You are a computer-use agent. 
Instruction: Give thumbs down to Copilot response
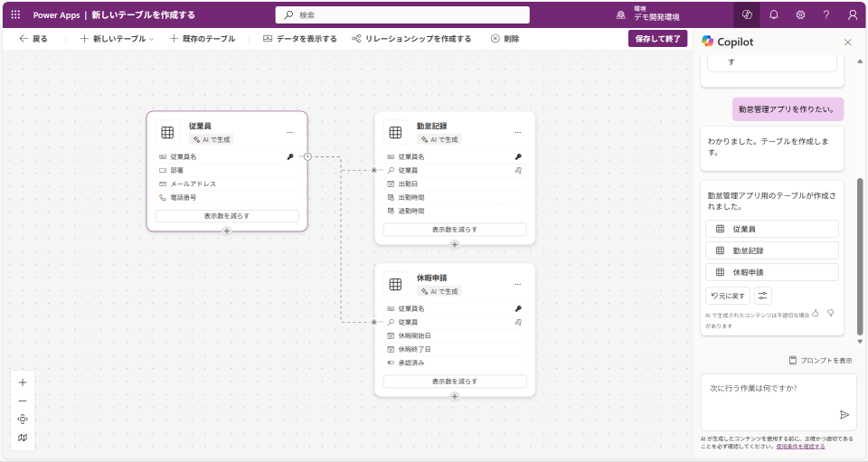(830, 313)
